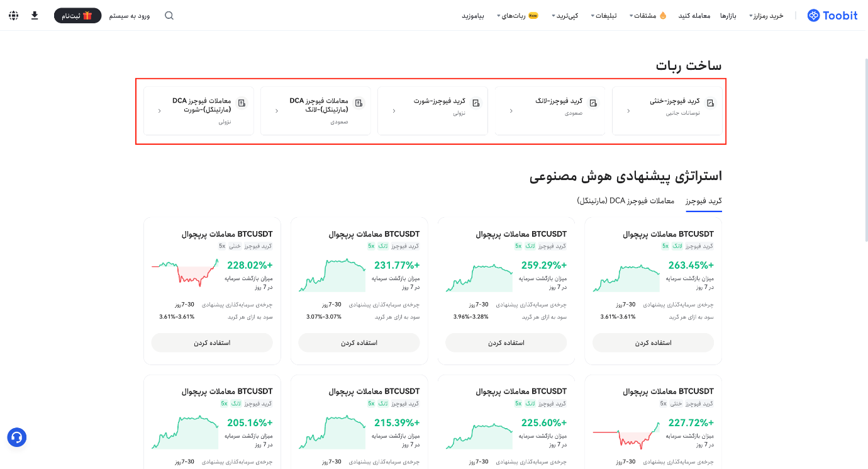868x469 pixels.
Task: Click the +259.29% return value
Action: (544, 265)
